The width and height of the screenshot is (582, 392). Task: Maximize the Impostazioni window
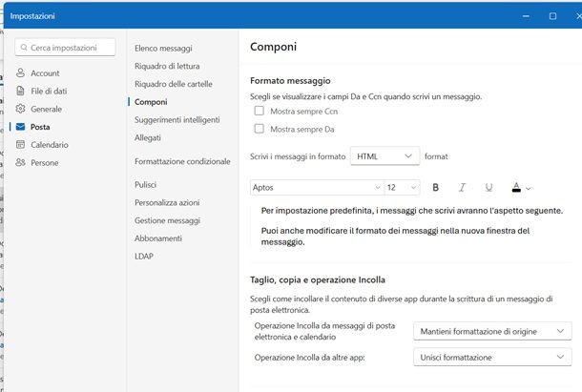(552, 16)
